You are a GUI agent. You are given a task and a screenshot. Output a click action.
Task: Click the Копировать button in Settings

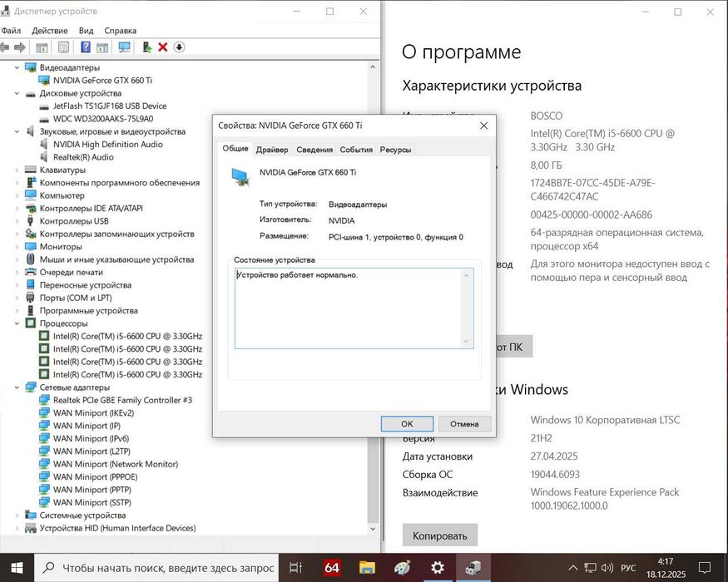pos(439,535)
